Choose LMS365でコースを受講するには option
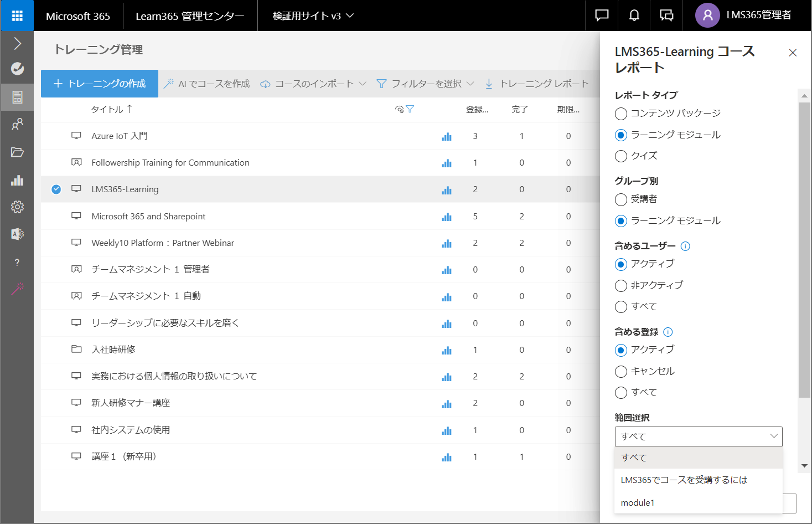812x524 pixels. tap(699, 480)
